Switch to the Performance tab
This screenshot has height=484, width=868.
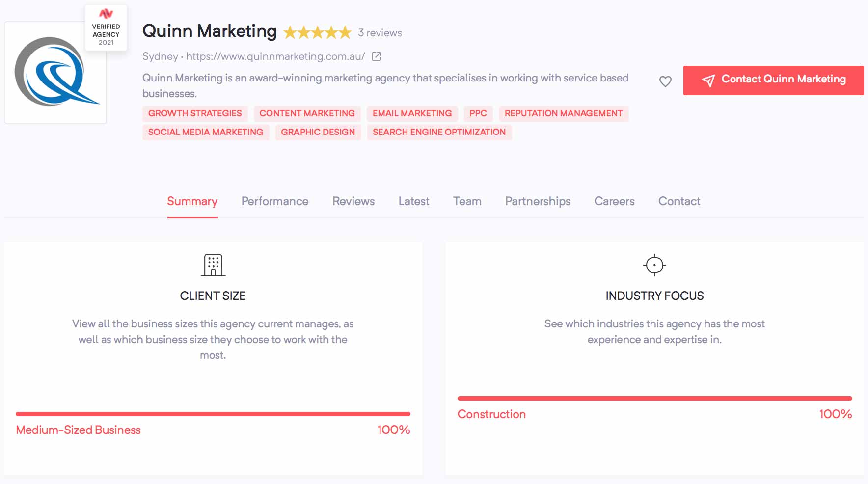(x=275, y=201)
